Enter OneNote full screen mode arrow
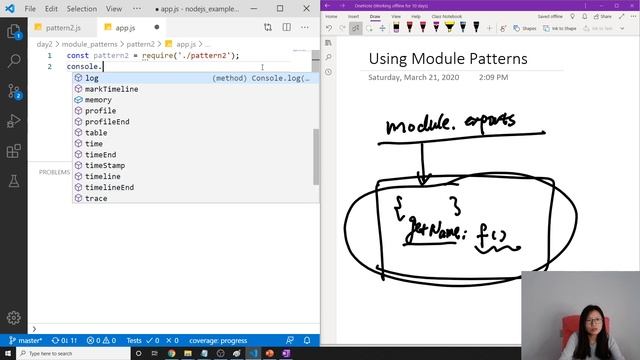640x360 pixels. 622,16
